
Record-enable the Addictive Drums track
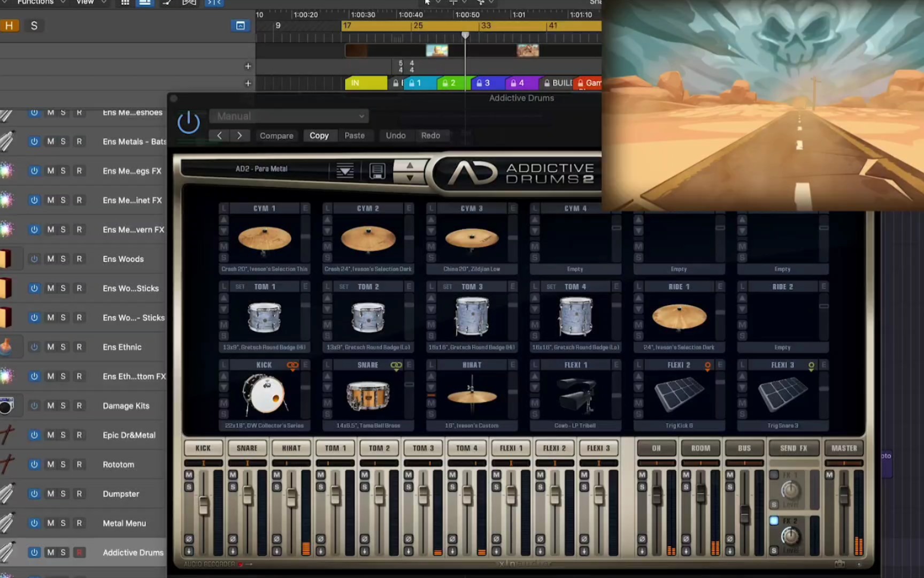[79, 552]
